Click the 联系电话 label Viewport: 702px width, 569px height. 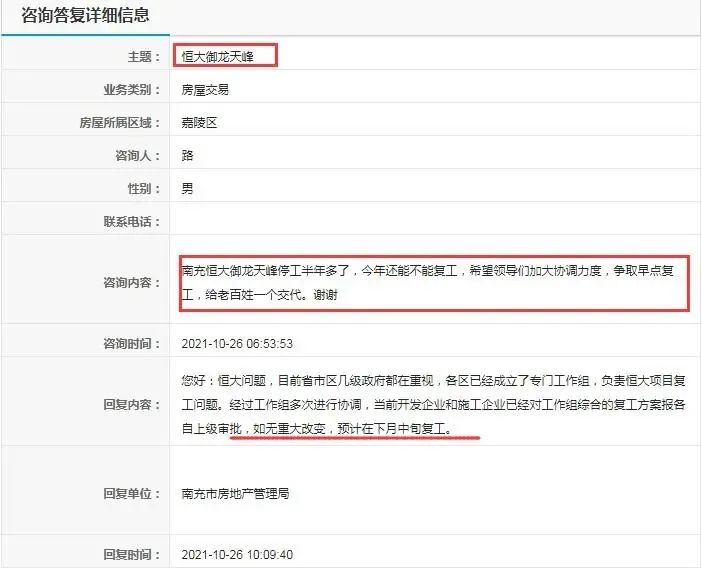click(132, 222)
